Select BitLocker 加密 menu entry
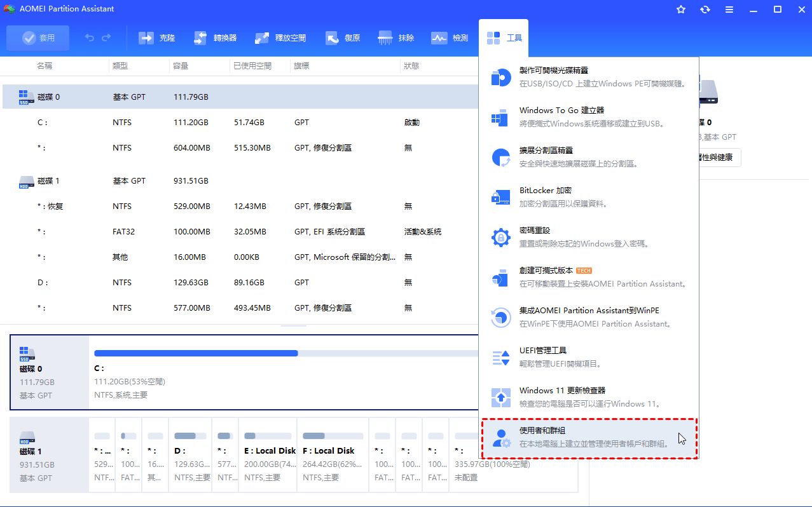 (x=589, y=197)
